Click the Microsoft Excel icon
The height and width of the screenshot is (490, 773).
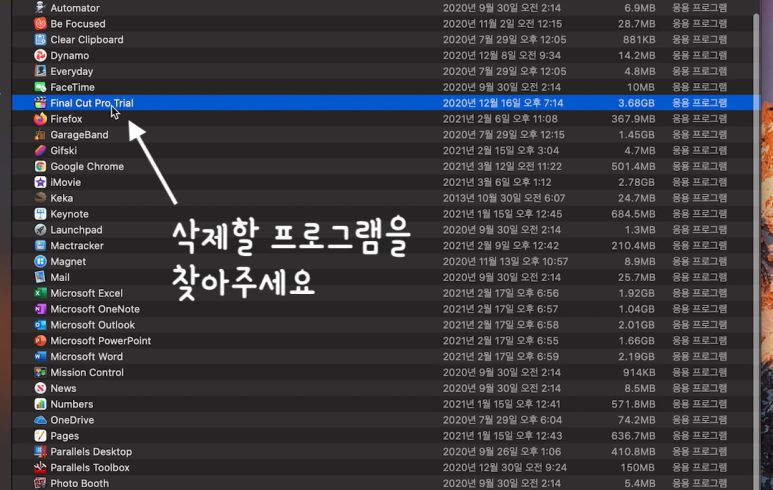40,293
